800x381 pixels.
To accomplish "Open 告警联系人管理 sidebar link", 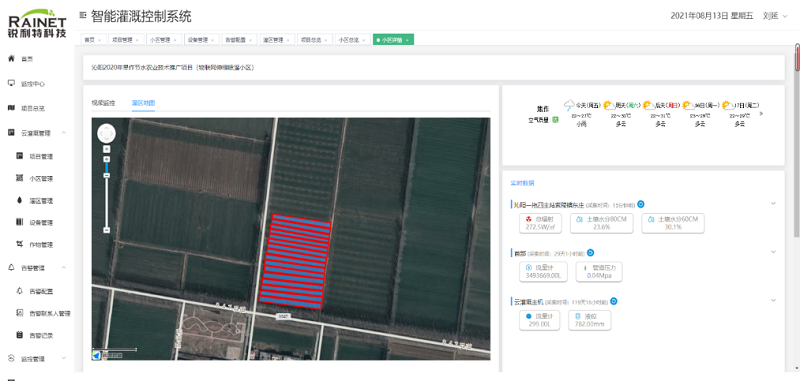I will pyautogui.click(x=50, y=313).
